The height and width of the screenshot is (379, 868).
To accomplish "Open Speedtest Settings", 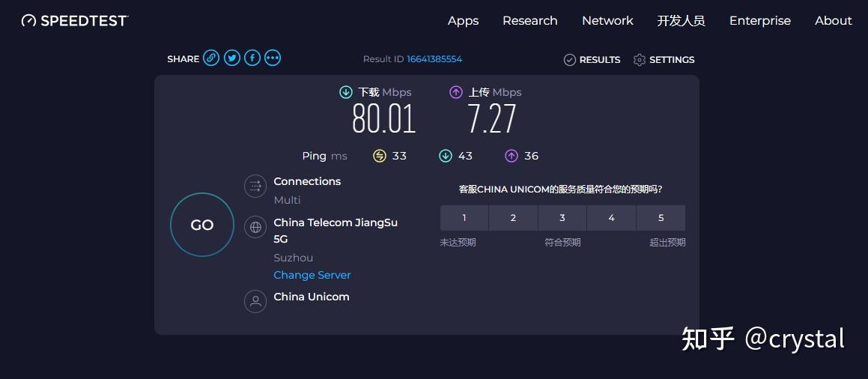I will point(664,60).
